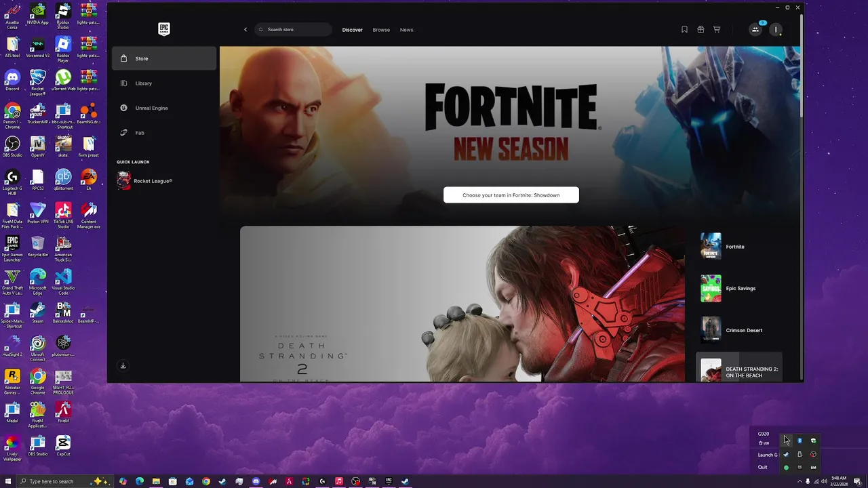
Task: Open the wishlist bookmark icon
Action: [x=684, y=30]
